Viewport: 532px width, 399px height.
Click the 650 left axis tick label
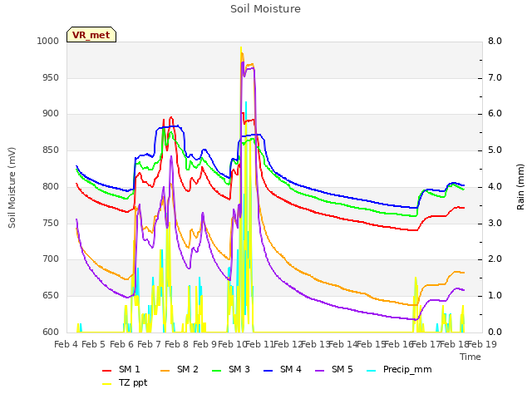[x=51, y=296]
